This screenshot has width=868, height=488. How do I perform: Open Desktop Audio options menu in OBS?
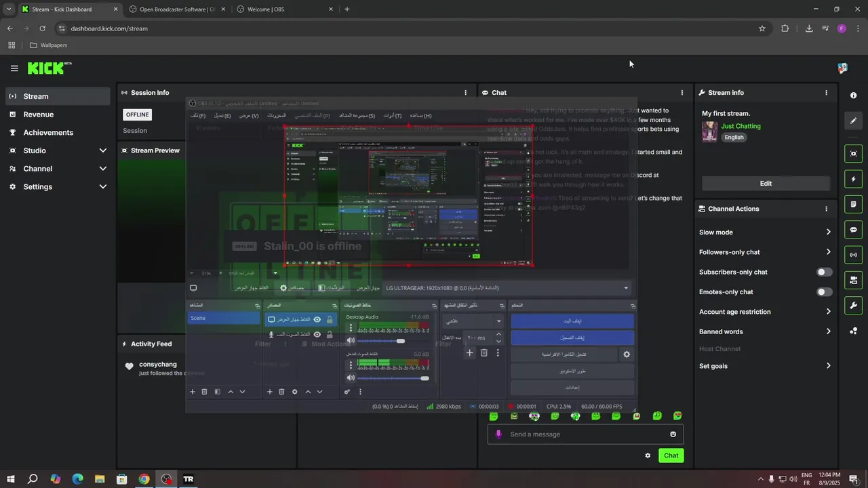[x=351, y=329]
